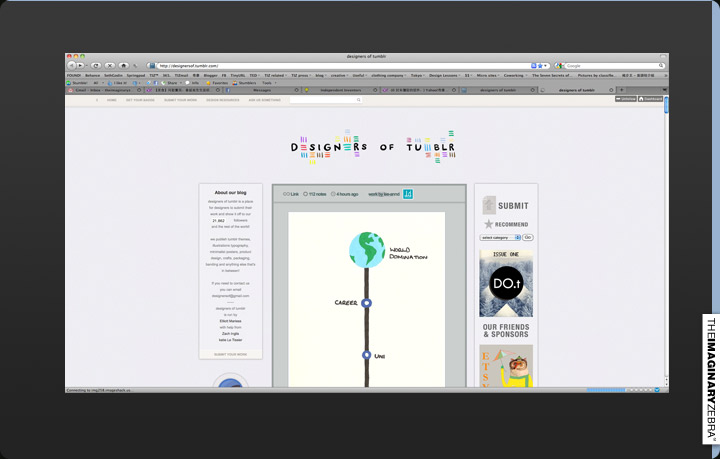
Task: Open the select category dropdown
Action: click(500, 238)
